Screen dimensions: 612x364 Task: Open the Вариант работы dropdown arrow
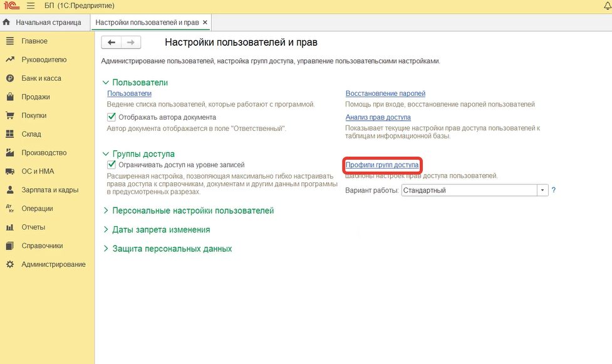click(x=542, y=190)
